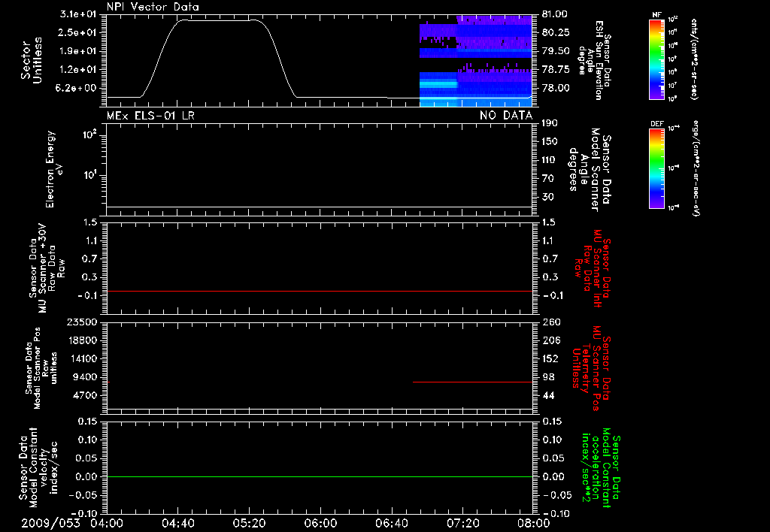Click the "Electron Energy eV" axis label
This screenshot has width=770, height=532.
coord(54,169)
